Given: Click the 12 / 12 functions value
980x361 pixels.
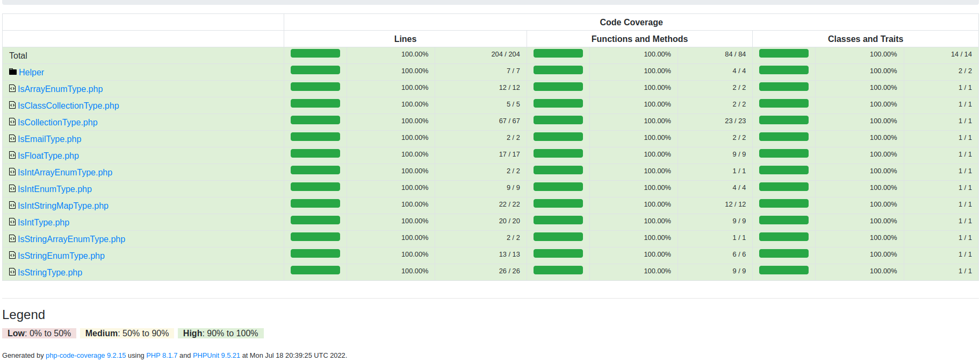Looking at the screenshot, I should click(x=735, y=204).
